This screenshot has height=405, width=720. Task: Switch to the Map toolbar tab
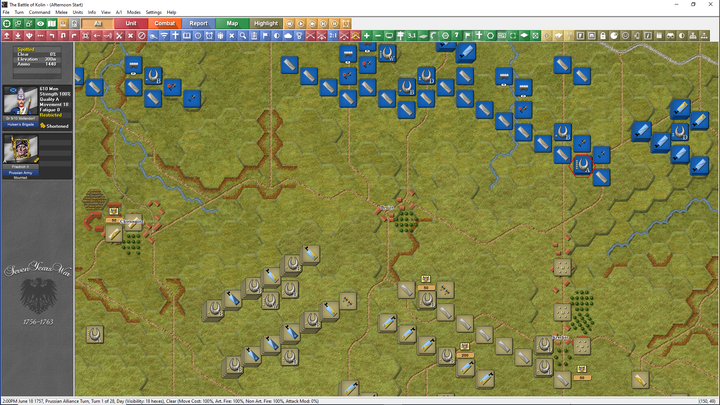pos(232,23)
